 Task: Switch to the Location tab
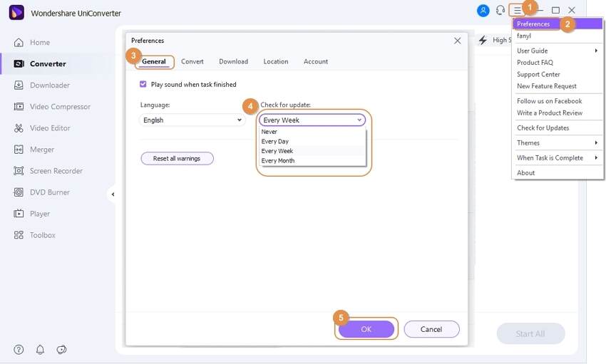click(275, 62)
